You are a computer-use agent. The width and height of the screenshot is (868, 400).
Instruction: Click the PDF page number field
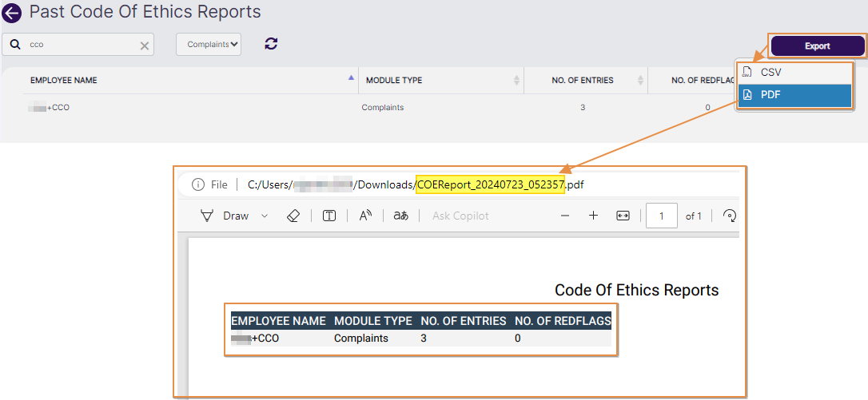point(661,216)
